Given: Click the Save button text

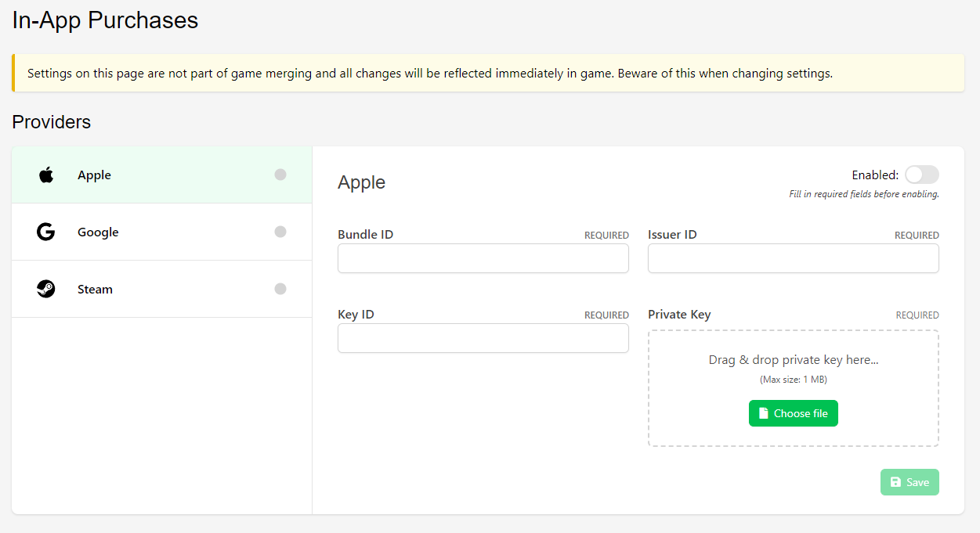Looking at the screenshot, I should [x=917, y=482].
